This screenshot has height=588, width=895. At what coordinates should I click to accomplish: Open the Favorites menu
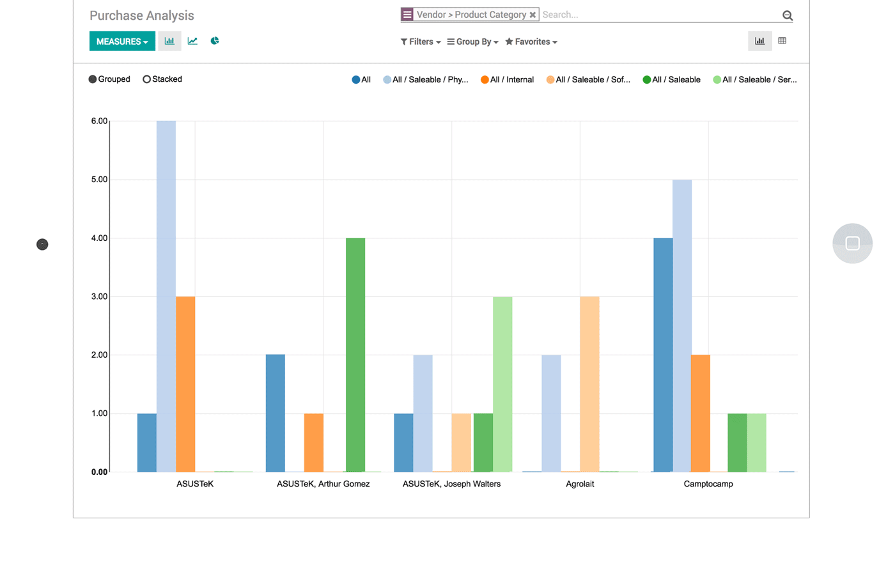pos(531,42)
